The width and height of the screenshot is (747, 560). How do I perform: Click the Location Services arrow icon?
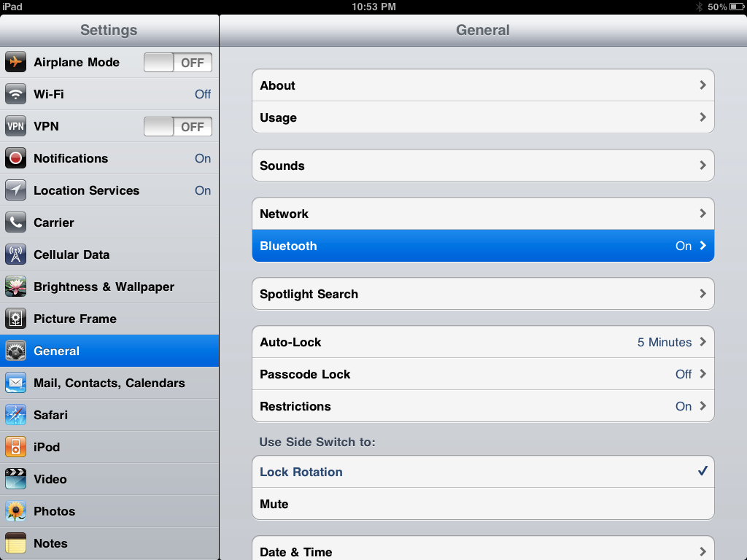[15, 190]
